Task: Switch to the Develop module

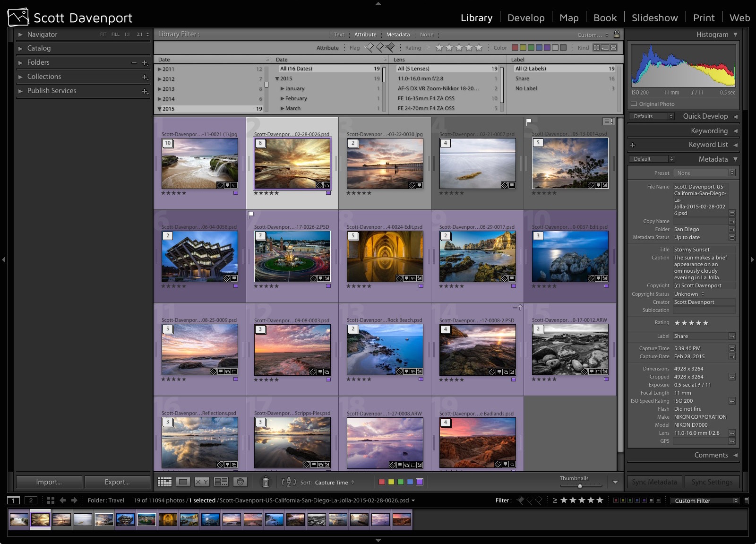Action: point(526,17)
